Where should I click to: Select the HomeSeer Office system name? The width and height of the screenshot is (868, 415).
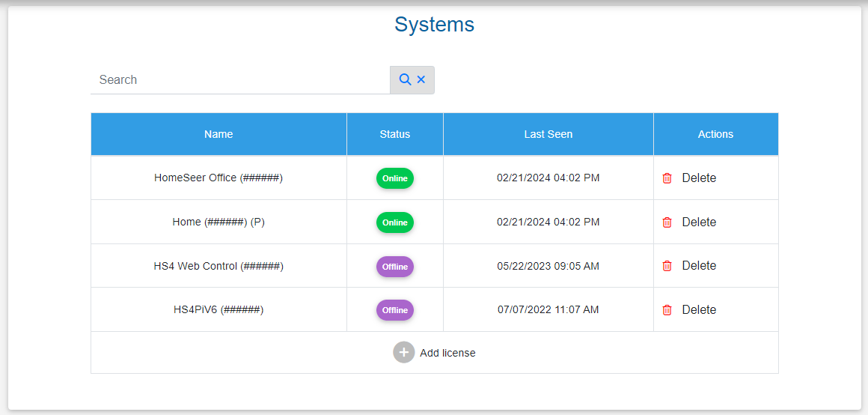(x=218, y=178)
